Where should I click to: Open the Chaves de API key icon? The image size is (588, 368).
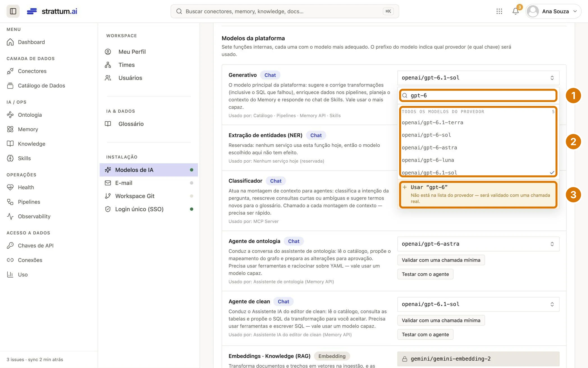point(10,246)
